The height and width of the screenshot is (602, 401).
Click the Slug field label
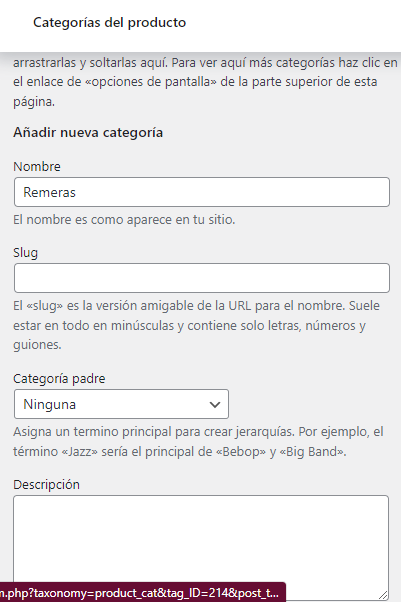25,253
